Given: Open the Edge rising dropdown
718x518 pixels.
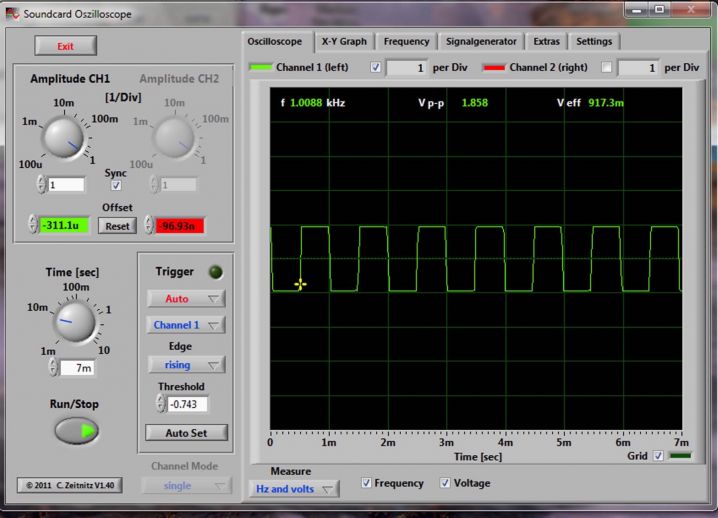Looking at the screenshot, I should pyautogui.click(x=186, y=365).
